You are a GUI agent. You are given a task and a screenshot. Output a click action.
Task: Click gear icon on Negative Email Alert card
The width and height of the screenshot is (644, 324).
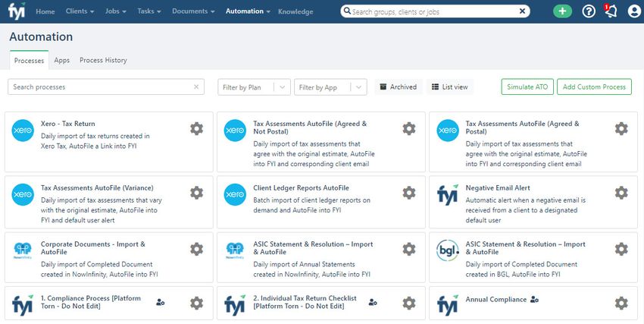tap(621, 193)
